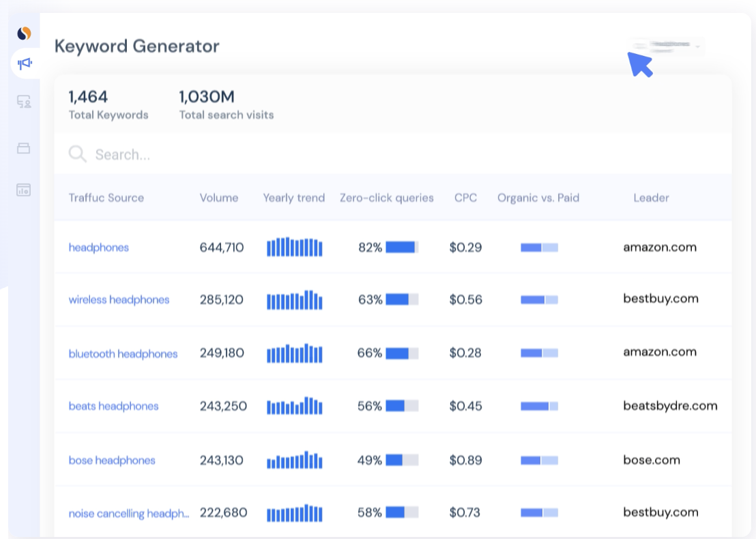Viewport: 756px width, 539px height.
Task: Click the Similarweb logo in sidebar
Action: click(24, 33)
